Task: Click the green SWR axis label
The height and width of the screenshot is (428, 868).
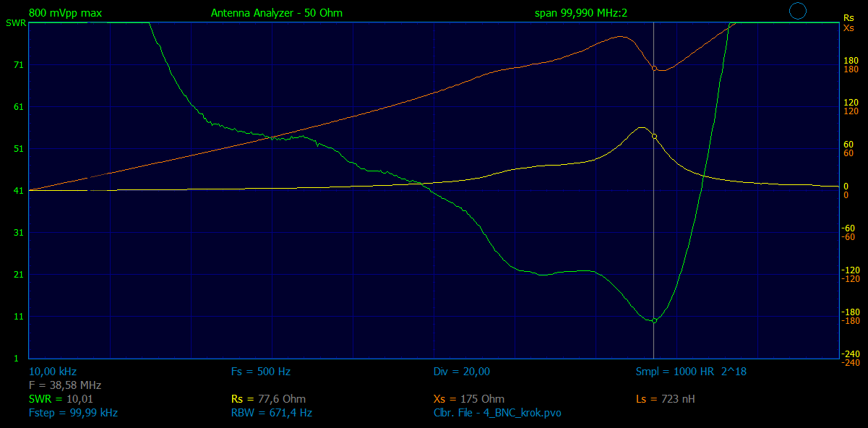Action: [14, 23]
